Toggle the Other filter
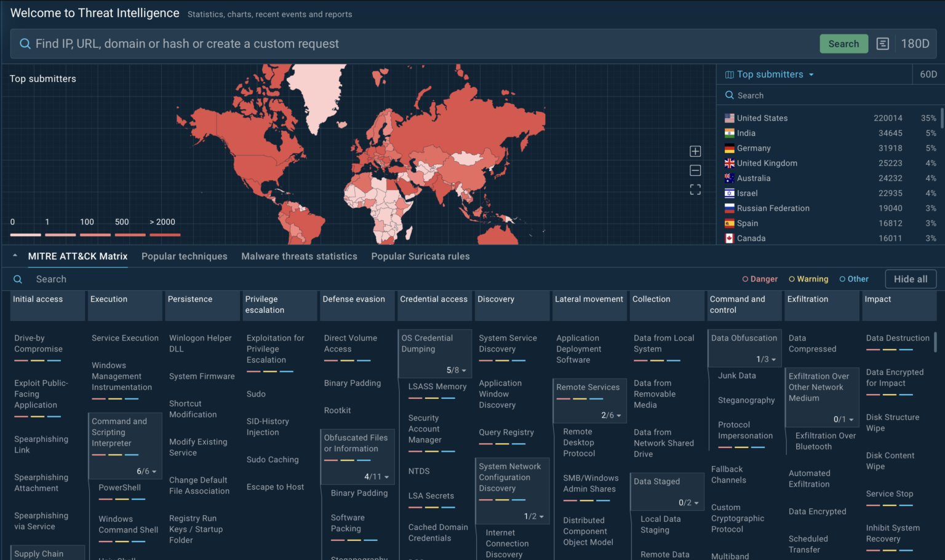The width and height of the screenshot is (945, 560). (x=854, y=279)
